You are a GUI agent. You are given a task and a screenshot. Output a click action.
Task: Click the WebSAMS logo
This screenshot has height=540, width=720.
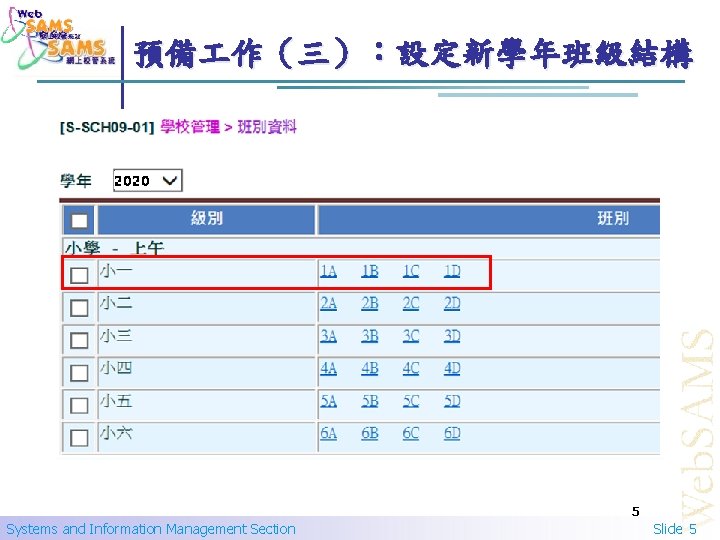[59, 39]
